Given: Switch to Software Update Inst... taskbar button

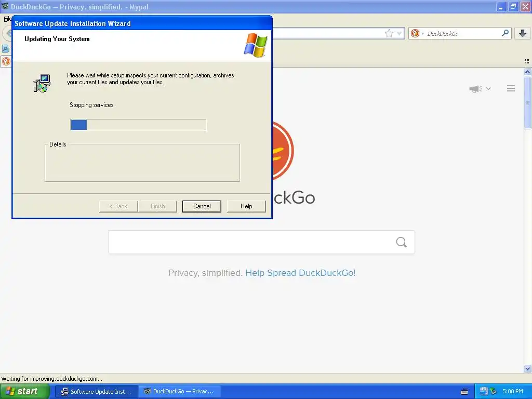Looking at the screenshot, I should [96, 392].
